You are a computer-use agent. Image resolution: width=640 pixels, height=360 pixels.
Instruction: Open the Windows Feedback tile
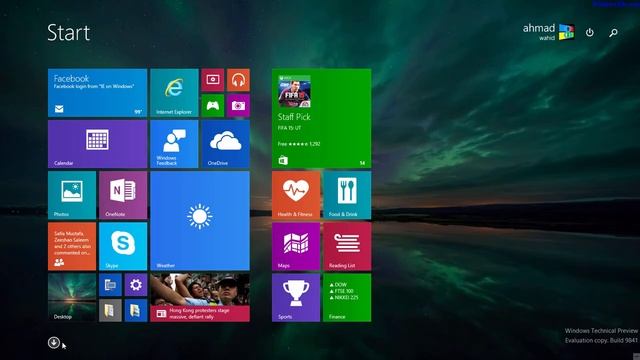click(174, 144)
